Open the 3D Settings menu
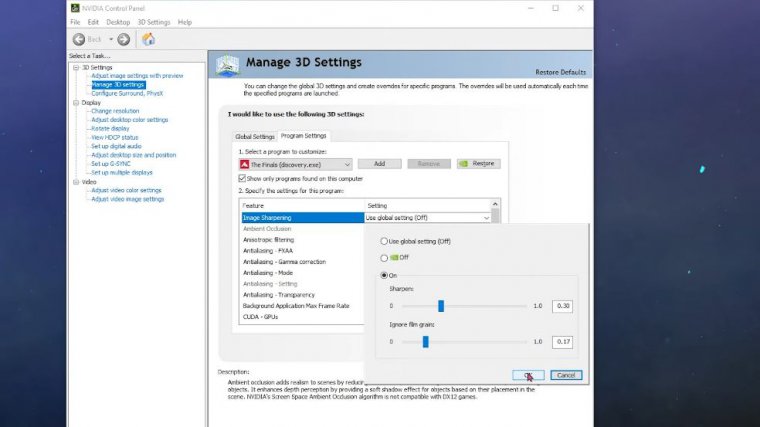This screenshot has height=427, width=760. pos(153,21)
